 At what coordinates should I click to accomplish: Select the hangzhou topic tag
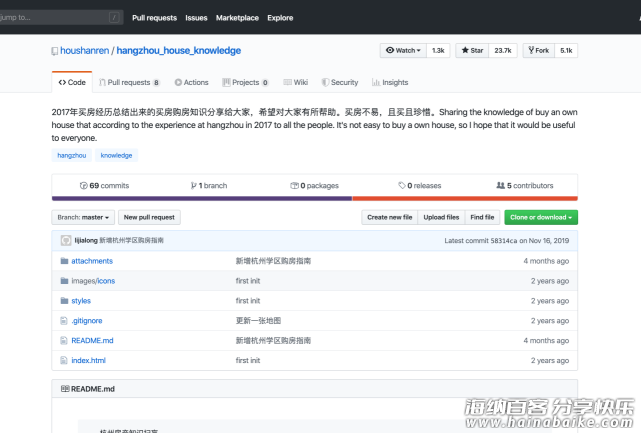(72, 155)
